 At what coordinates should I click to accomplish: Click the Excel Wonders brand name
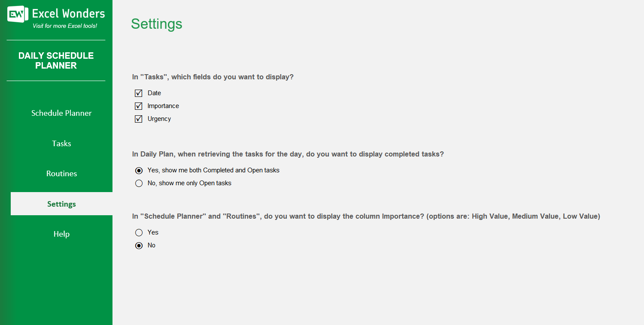(x=68, y=14)
